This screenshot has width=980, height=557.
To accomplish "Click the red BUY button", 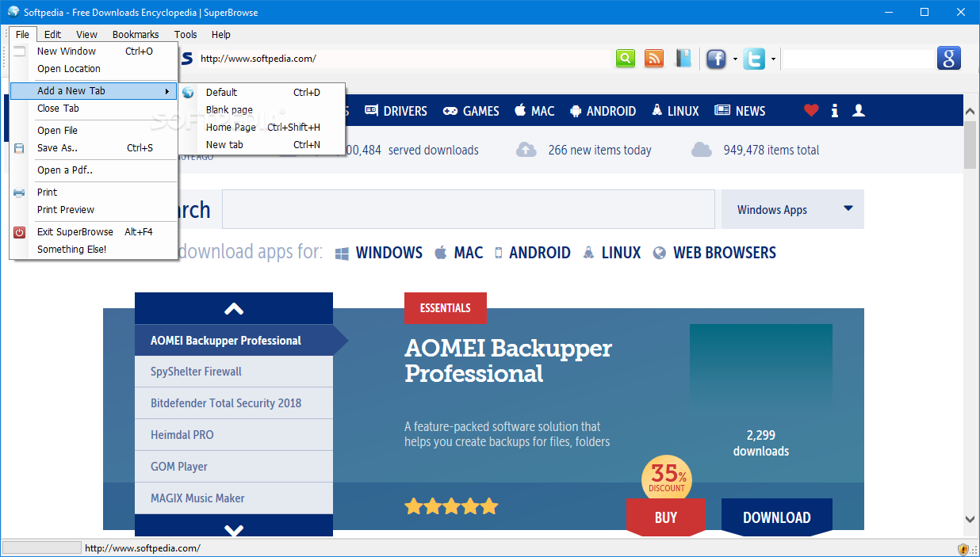I will tap(666, 517).
